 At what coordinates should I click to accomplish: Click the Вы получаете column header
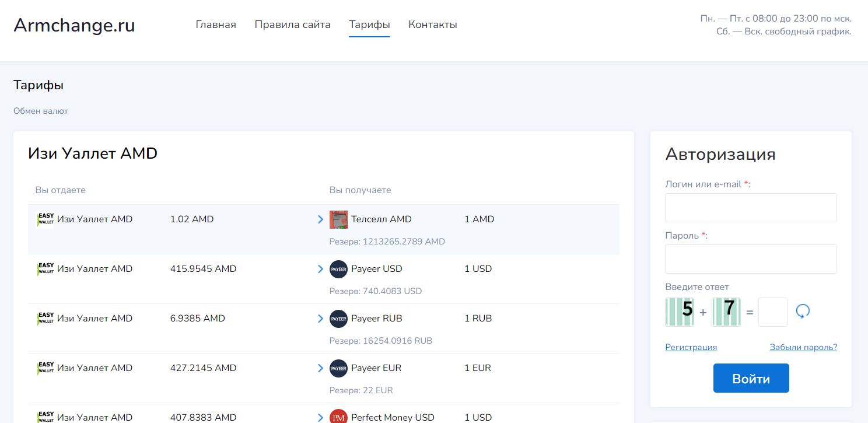360,190
